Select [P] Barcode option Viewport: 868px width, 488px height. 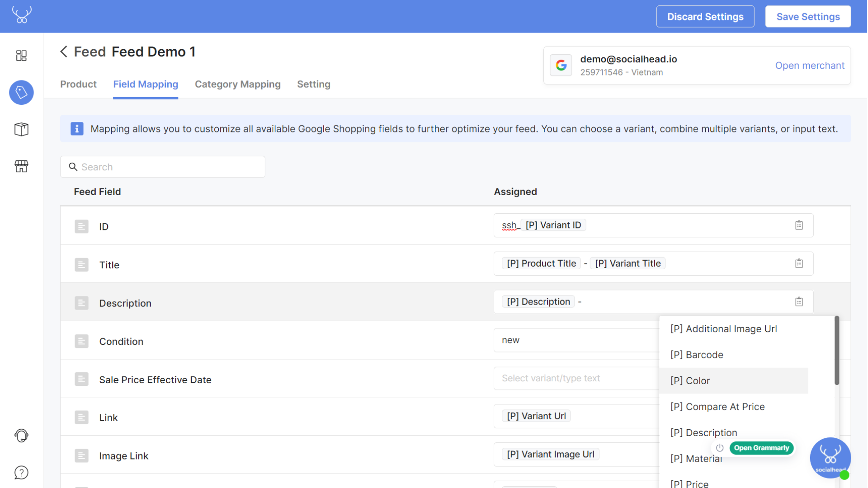[x=733, y=355]
